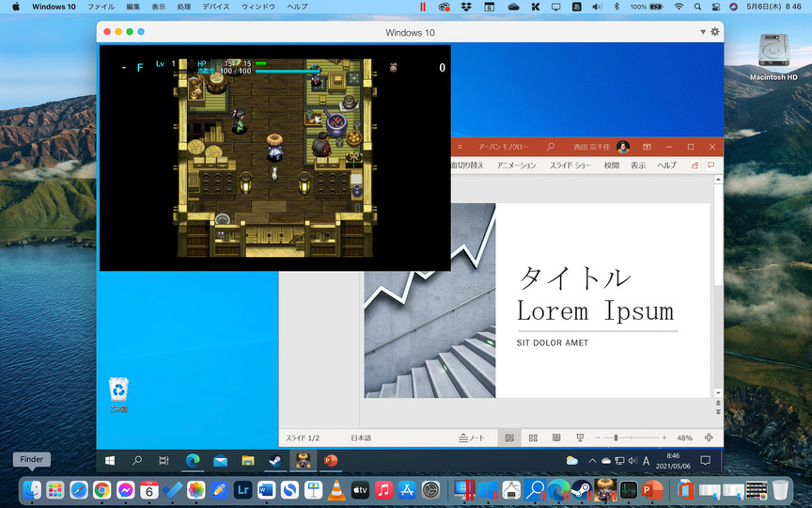Open PowerPoint comments pane icon
Viewport: 812px width, 508px height.
[711, 165]
